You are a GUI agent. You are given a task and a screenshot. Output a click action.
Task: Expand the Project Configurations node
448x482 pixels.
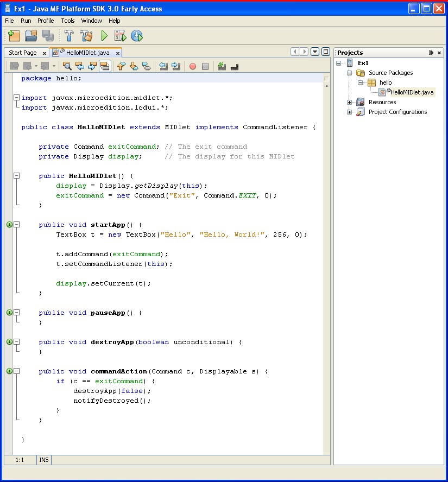point(350,112)
